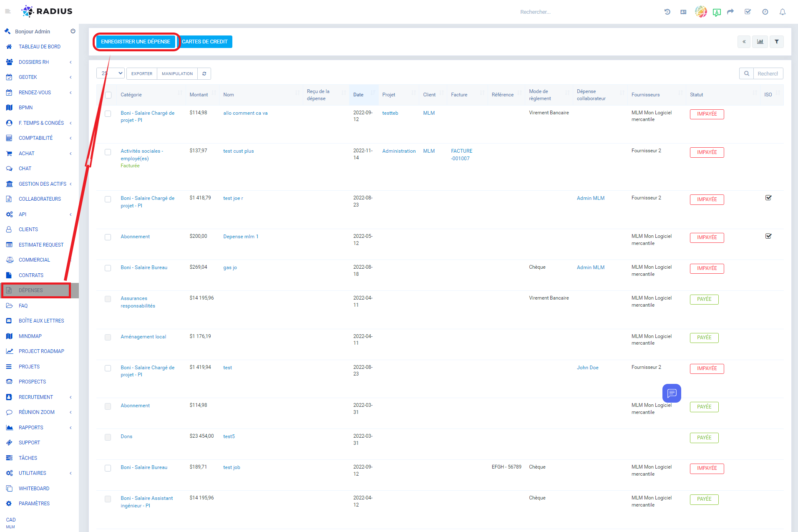Open the notifications bell icon
The width and height of the screenshot is (798, 532).
coord(783,12)
